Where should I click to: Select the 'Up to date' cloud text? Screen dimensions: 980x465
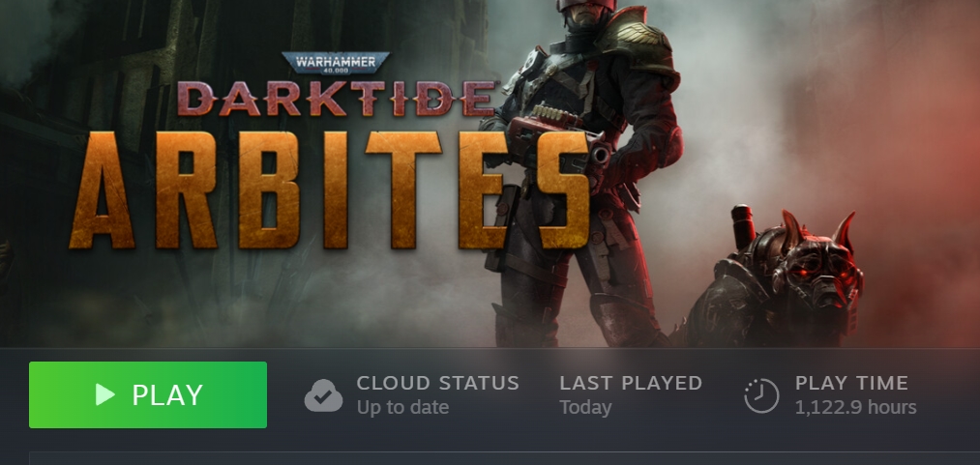click(402, 408)
